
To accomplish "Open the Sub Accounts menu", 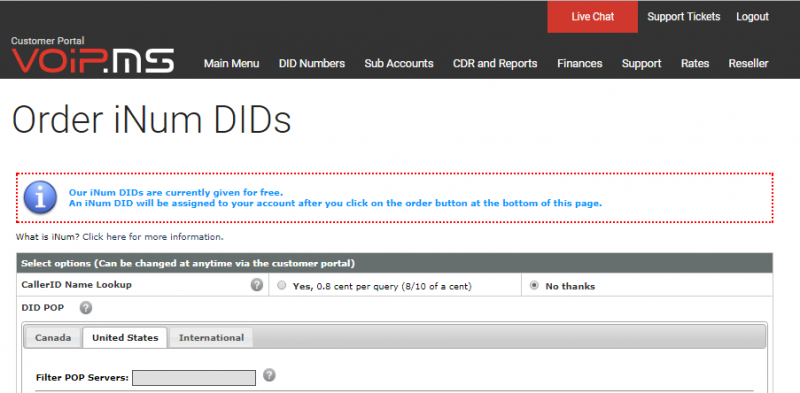I will point(399,63).
